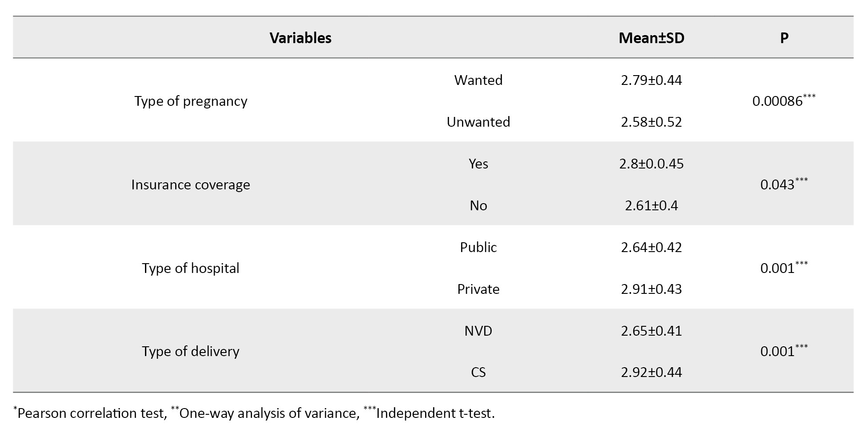Select the Unwanted category cell
Viewport: 868px width, 445px height.
click(478, 122)
